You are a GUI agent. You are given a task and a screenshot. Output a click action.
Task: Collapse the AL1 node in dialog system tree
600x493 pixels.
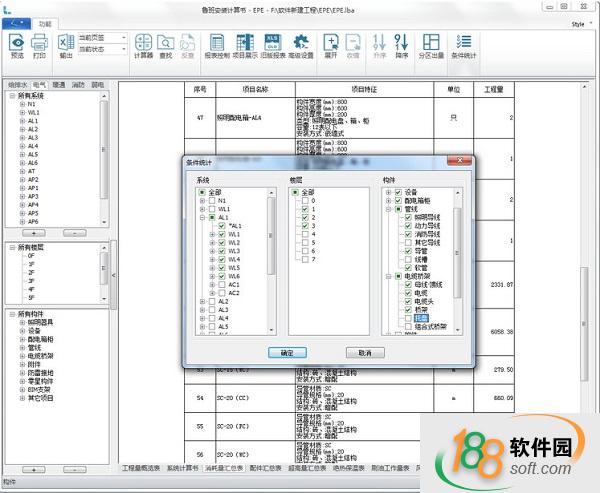pyautogui.click(x=202, y=217)
